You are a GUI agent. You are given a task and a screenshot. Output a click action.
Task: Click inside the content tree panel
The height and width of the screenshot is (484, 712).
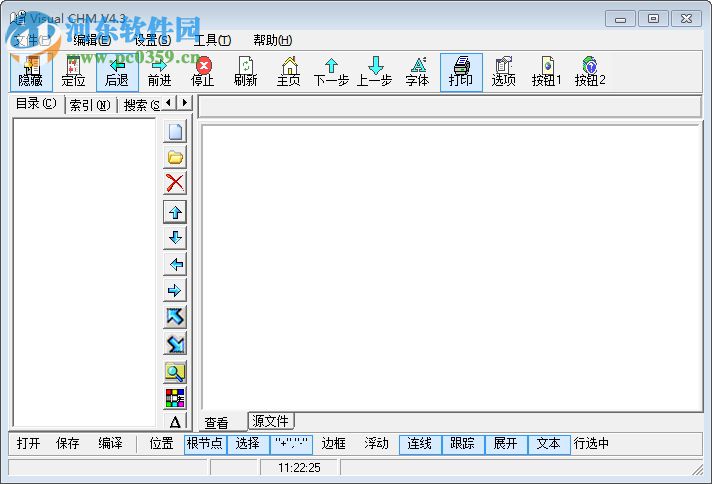84,272
